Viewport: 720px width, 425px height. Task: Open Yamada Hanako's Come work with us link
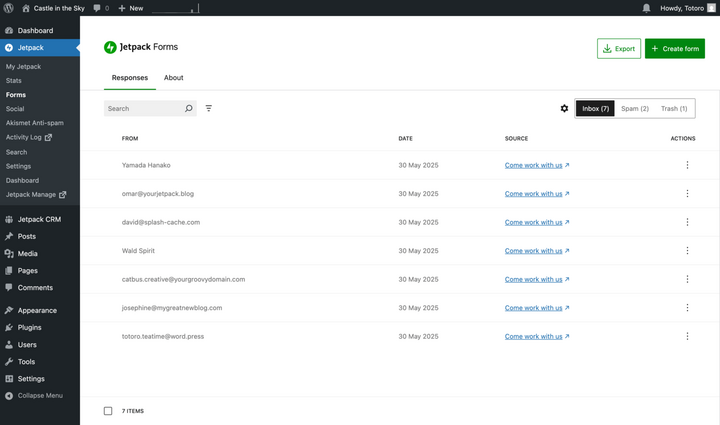(x=537, y=165)
